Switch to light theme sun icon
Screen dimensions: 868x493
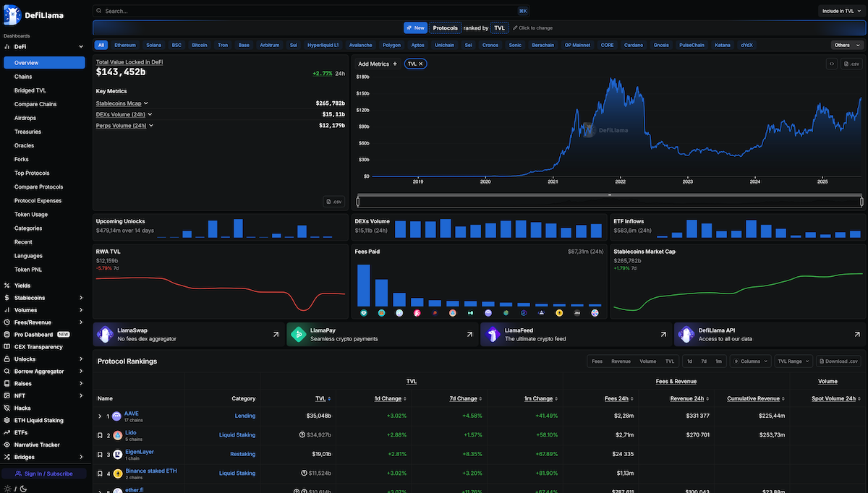pyautogui.click(x=7, y=489)
